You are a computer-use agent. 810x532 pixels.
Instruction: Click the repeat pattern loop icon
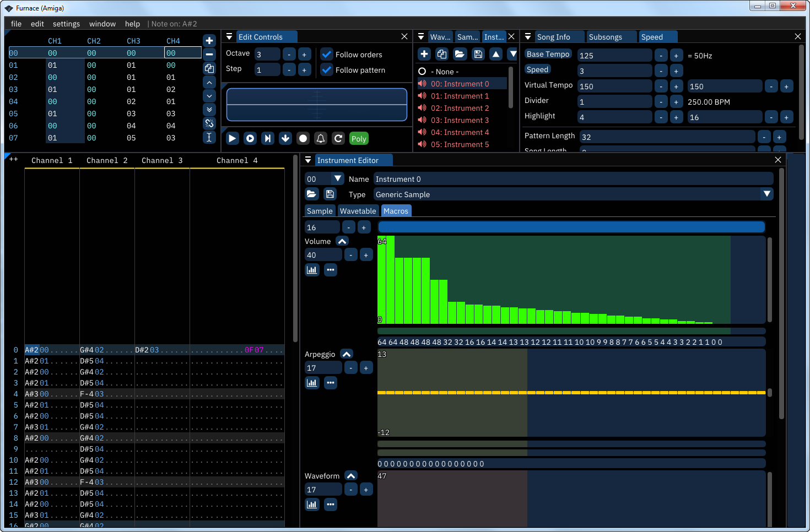(338, 138)
